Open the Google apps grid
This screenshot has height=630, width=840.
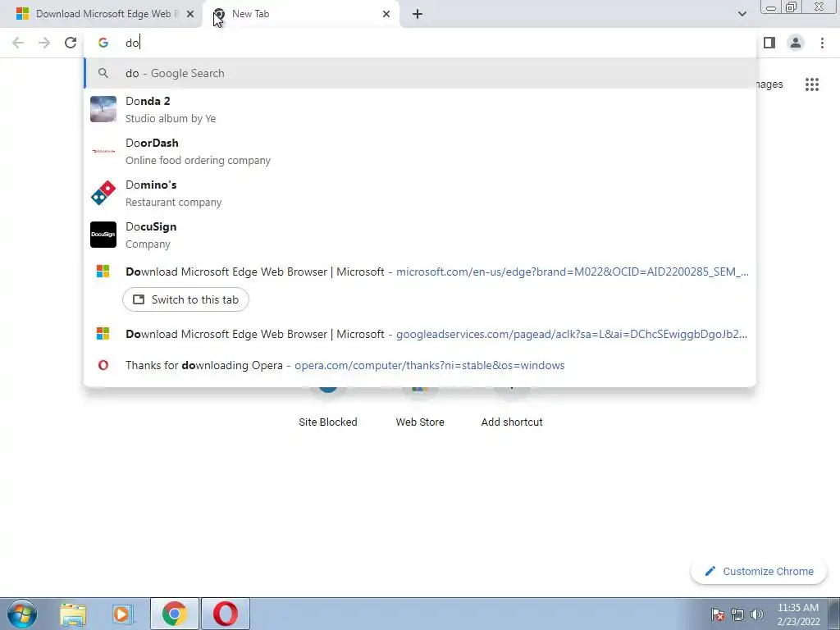point(812,84)
